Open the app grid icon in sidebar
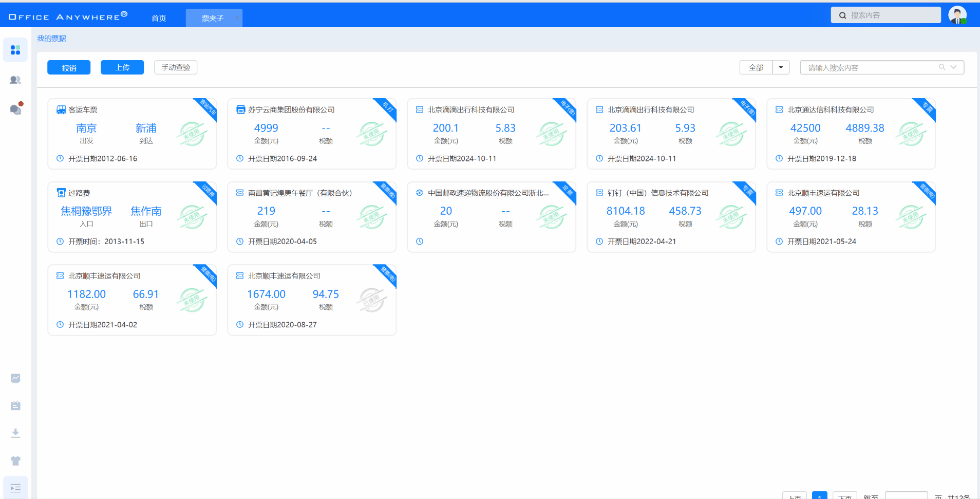The image size is (980, 499). [15, 50]
